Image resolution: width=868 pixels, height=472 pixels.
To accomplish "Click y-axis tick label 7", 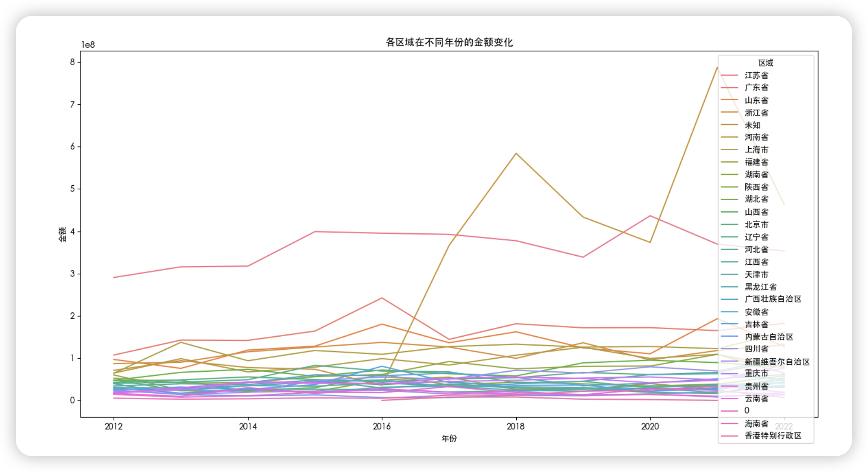I will 72,104.
